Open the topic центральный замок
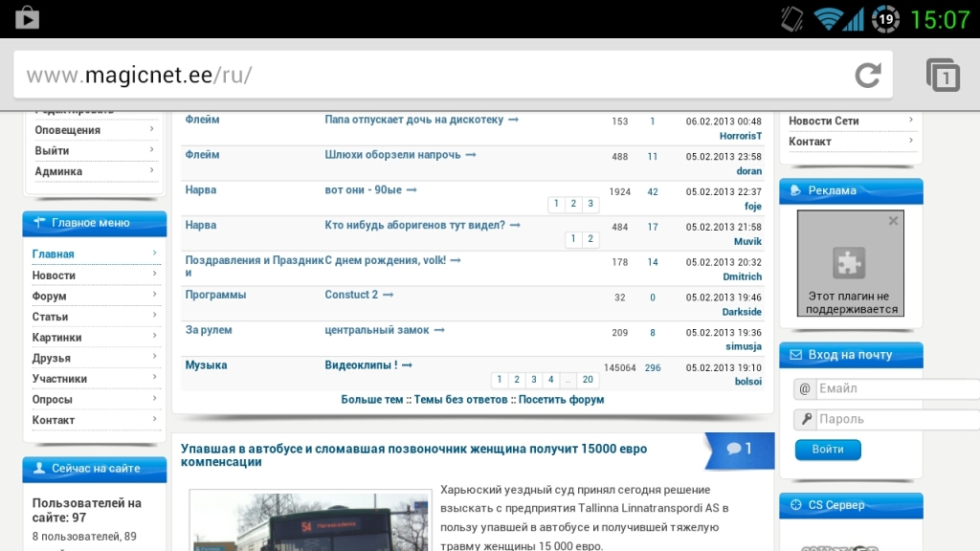 [x=377, y=330]
